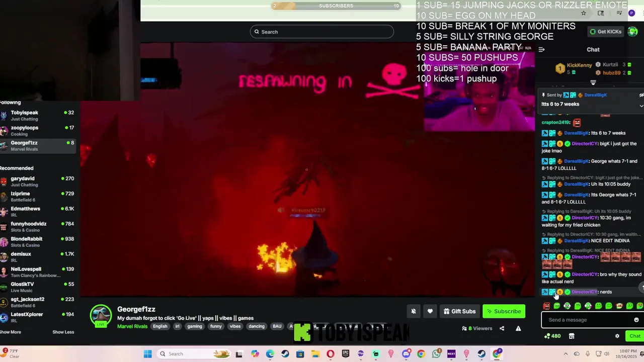Open the Marvel Rivals category link
644x362 pixels.
point(132,326)
